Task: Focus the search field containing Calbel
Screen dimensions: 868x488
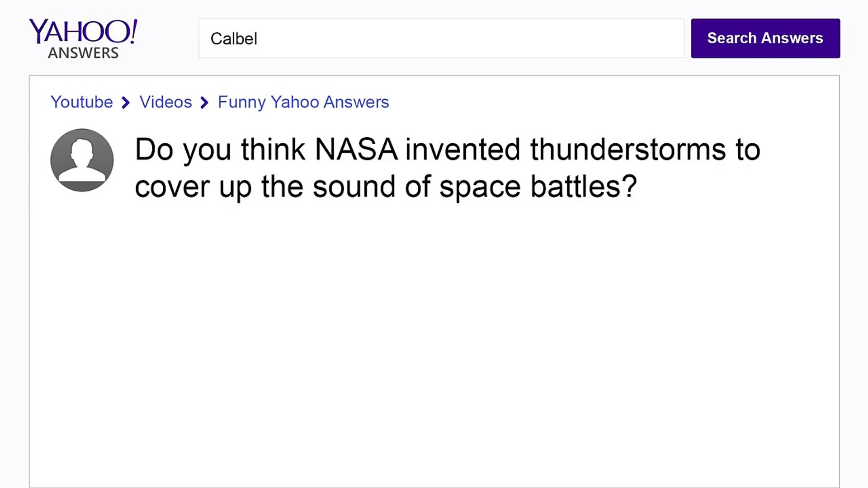Action: point(441,38)
